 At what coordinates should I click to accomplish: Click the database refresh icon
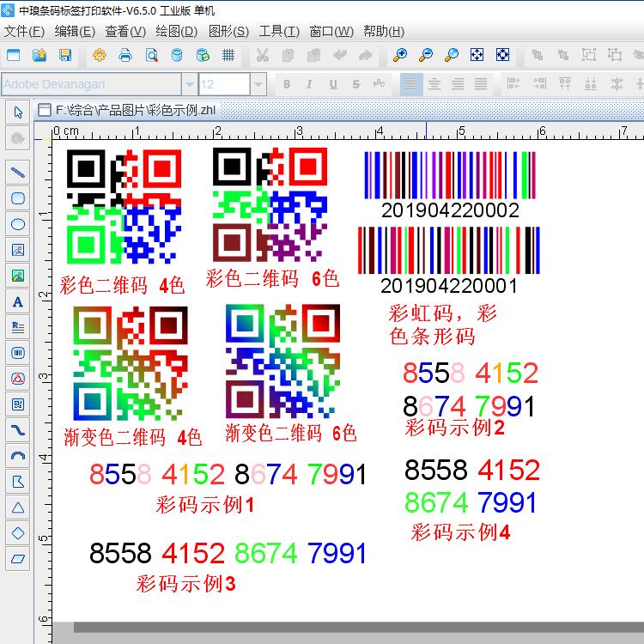(x=203, y=55)
